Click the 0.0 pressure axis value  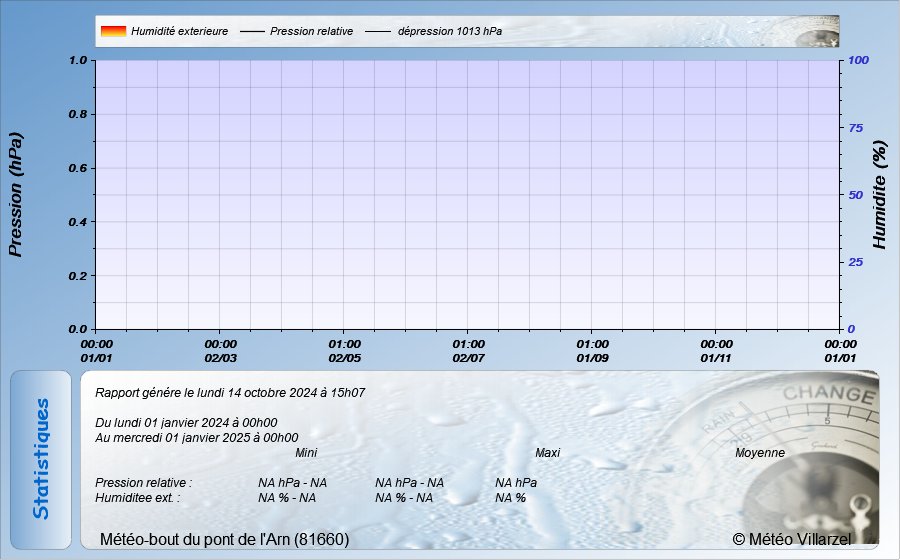(78, 329)
